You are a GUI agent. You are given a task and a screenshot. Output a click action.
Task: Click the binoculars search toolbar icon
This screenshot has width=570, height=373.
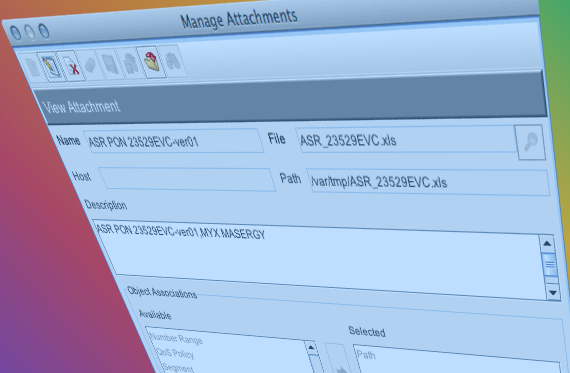(x=173, y=61)
